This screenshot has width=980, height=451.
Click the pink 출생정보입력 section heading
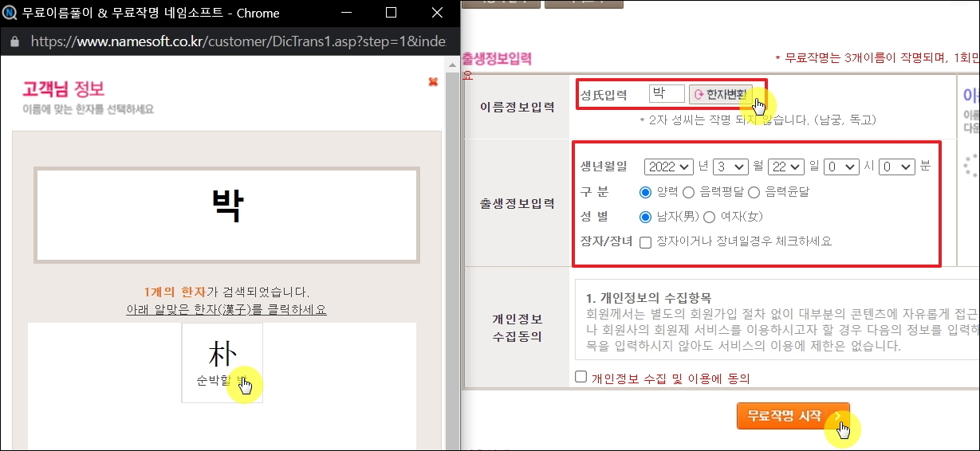[496, 59]
